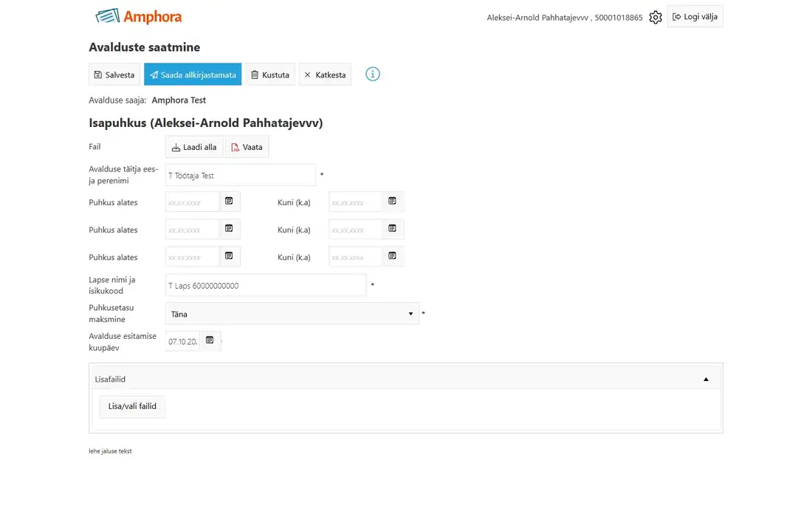Click Saada allkirjastamata to send unsigned
Image resolution: width=812 pixels, height=508 pixels.
tap(193, 75)
